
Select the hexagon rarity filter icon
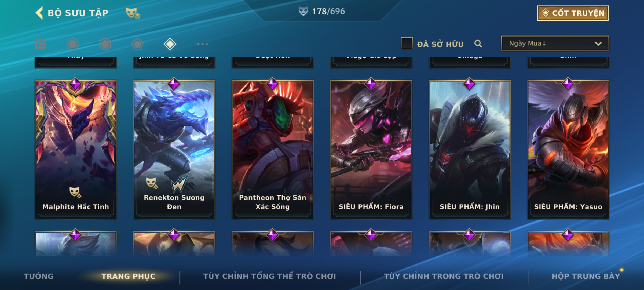tap(105, 44)
